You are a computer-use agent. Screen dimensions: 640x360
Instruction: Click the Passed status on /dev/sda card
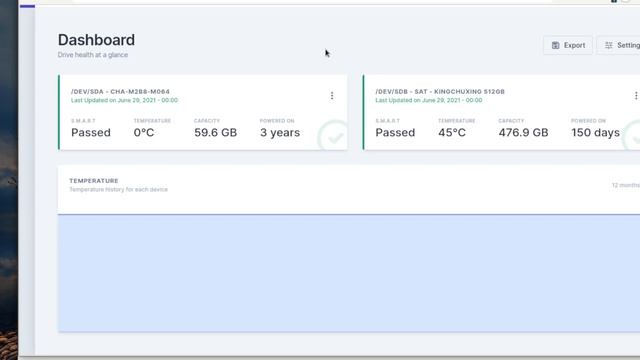point(91,133)
